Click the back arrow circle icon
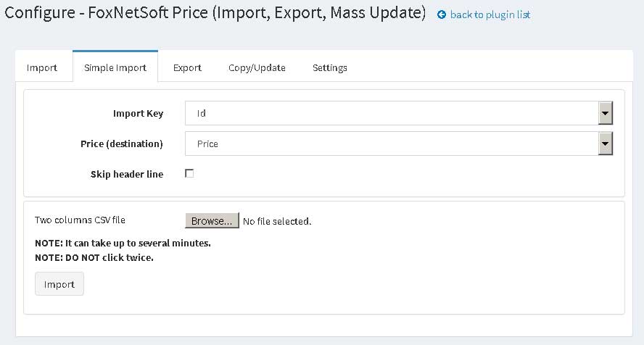The image size is (644, 345). point(442,14)
